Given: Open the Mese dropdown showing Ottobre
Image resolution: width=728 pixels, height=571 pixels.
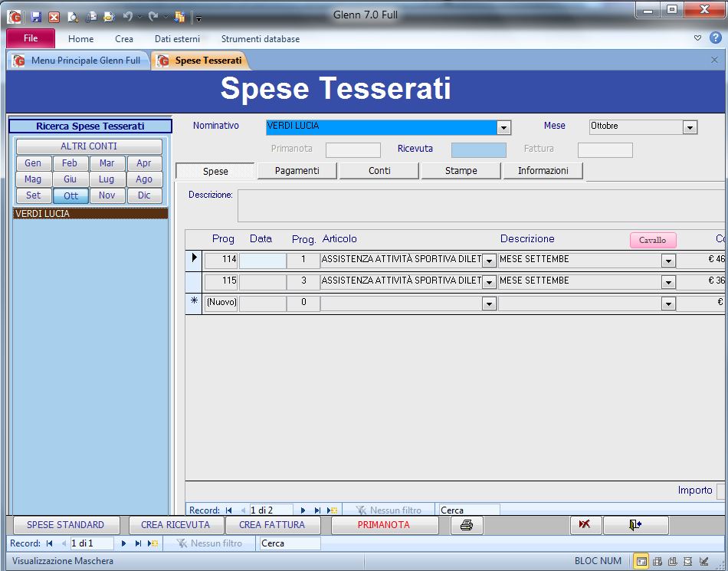Looking at the screenshot, I should point(690,127).
